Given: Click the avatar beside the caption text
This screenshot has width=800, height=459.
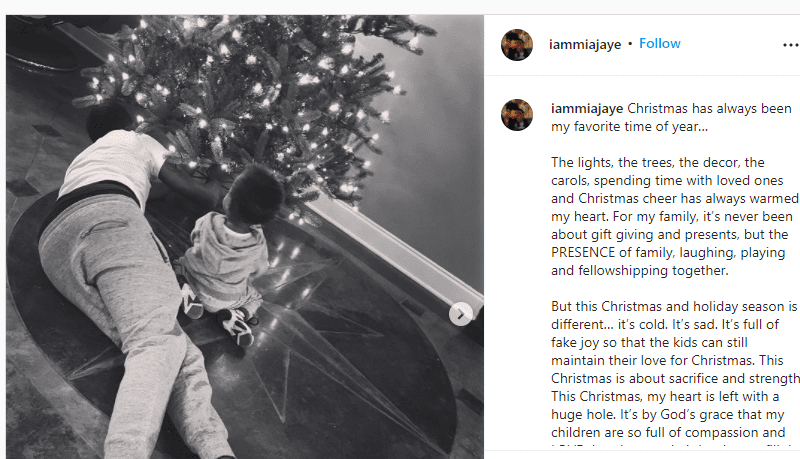Looking at the screenshot, I should click(x=517, y=115).
